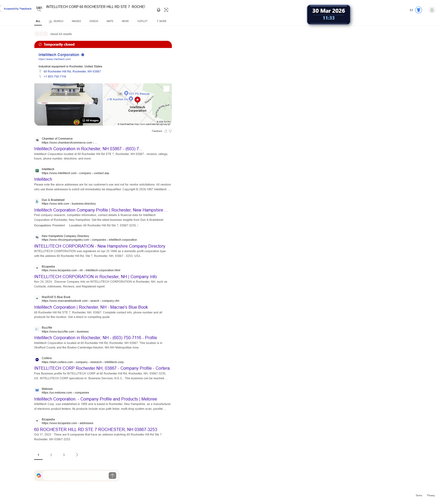Click the MacRAE'S Blue Book favicon

tap(37, 299)
